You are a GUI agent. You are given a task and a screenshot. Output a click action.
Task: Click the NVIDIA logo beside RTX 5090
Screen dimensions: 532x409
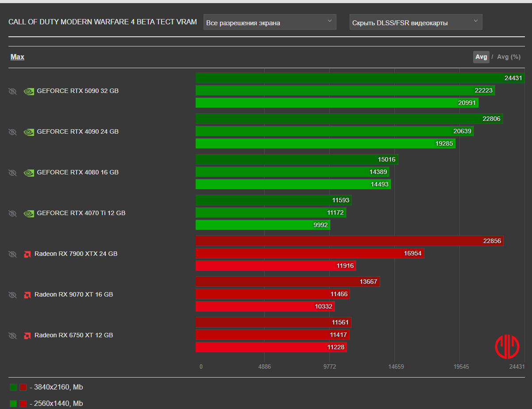click(x=29, y=91)
